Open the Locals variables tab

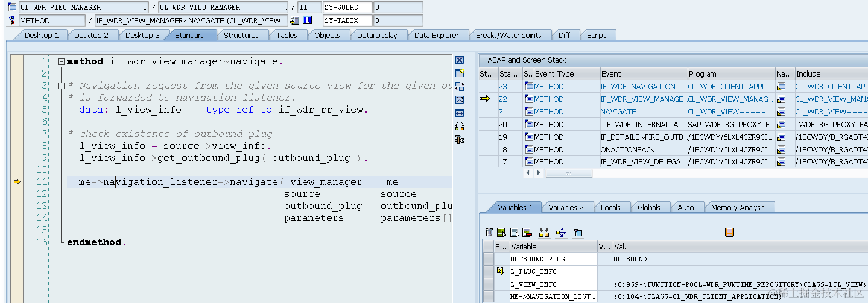[610, 207]
